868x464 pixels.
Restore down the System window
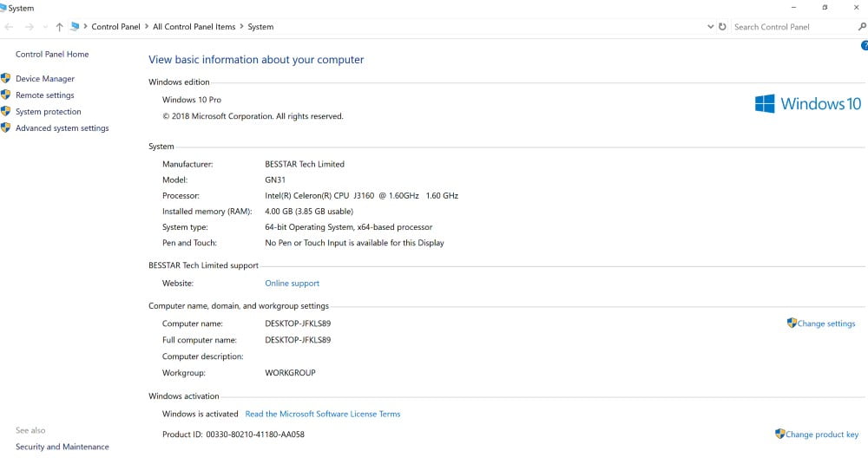(x=825, y=8)
